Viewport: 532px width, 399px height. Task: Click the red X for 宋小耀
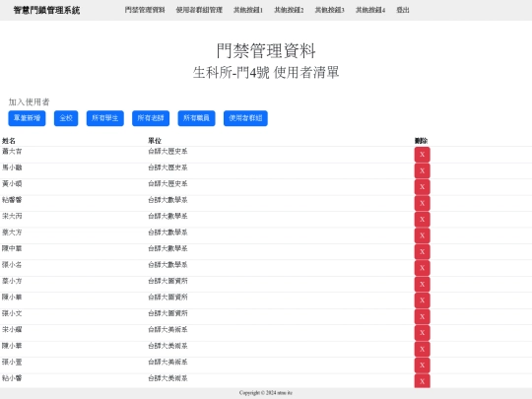[422, 333]
